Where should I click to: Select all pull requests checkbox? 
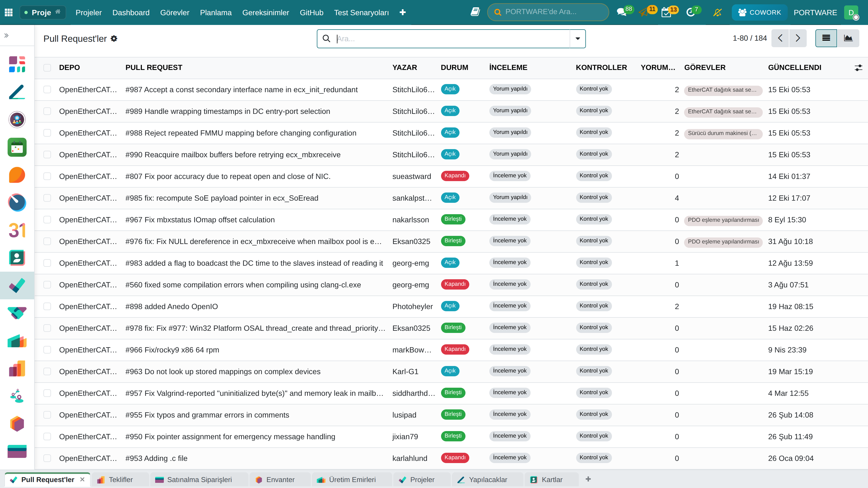(47, 68)
